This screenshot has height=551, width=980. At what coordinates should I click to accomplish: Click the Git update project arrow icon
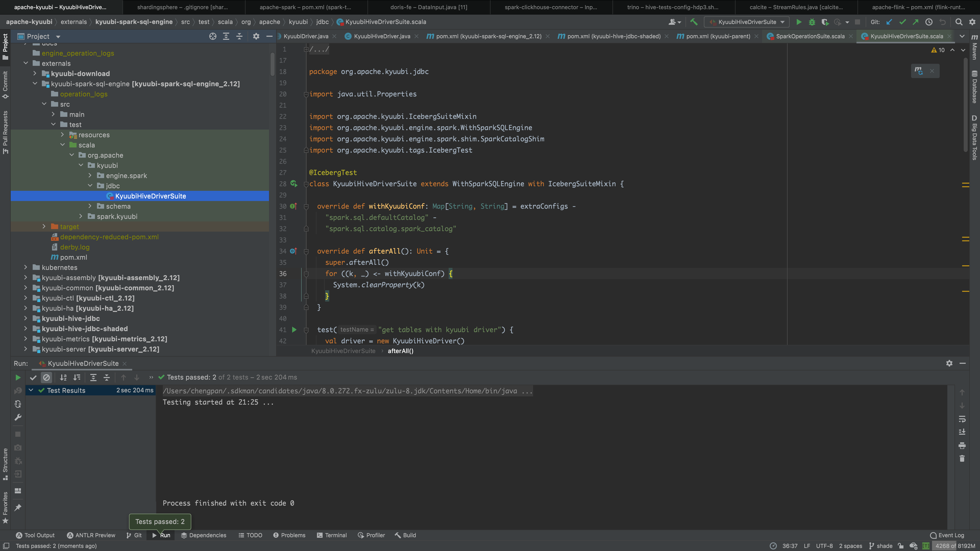[889, 22]
